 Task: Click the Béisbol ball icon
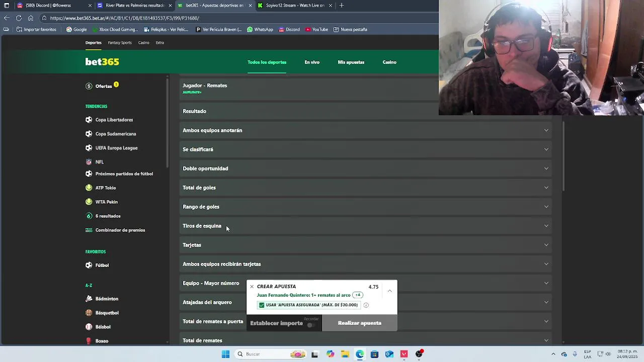pos(89,327)
